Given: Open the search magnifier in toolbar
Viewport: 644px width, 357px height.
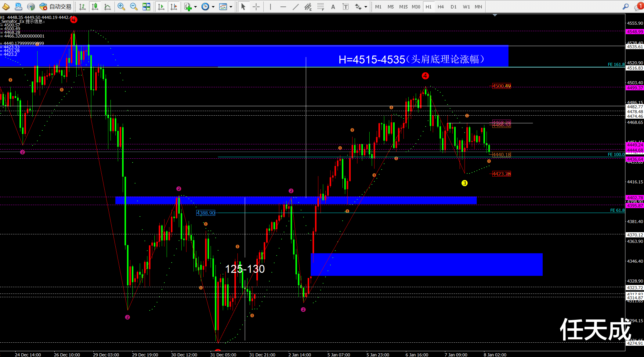Looking at the screenshot, I should tap(625, 6).
